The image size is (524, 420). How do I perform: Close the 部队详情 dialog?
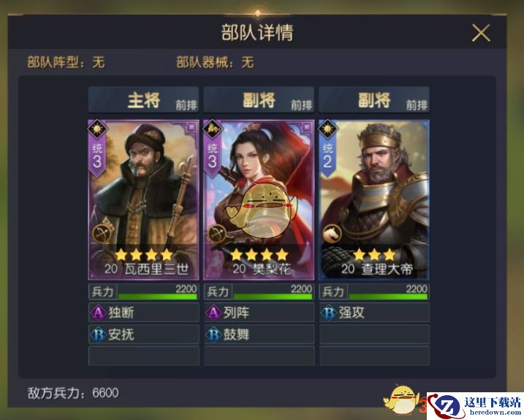coord(481,33)
